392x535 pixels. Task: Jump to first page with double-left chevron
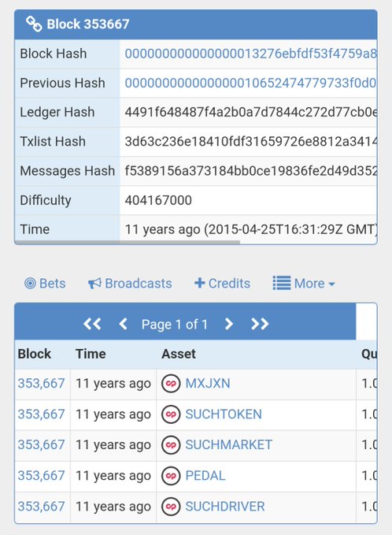point(92,324)
